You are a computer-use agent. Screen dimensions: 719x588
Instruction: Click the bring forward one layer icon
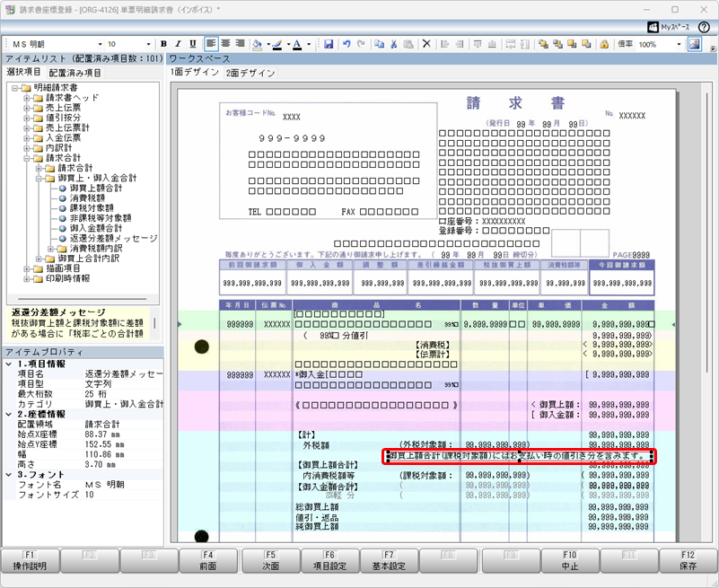click(572, 44)
